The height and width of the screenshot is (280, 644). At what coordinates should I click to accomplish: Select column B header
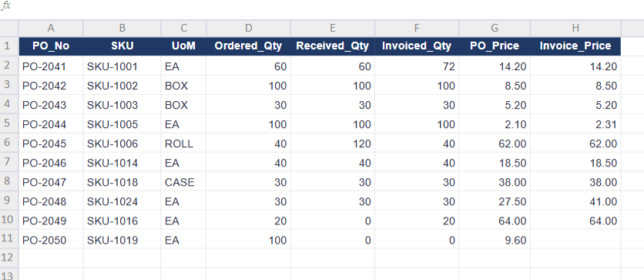click(x=122, y=28)
